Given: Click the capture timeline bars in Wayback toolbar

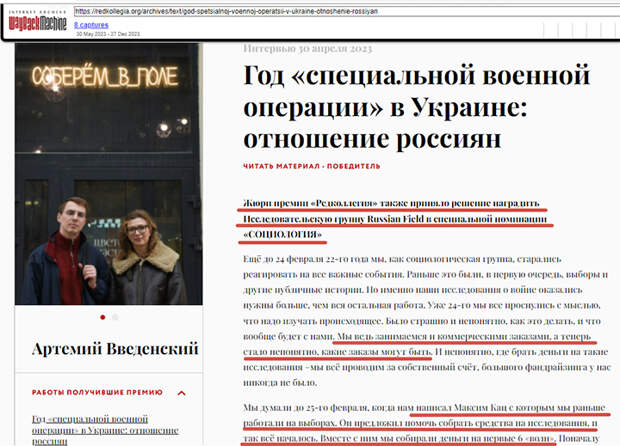Looking at the screenshot, I should coord(579,30).
